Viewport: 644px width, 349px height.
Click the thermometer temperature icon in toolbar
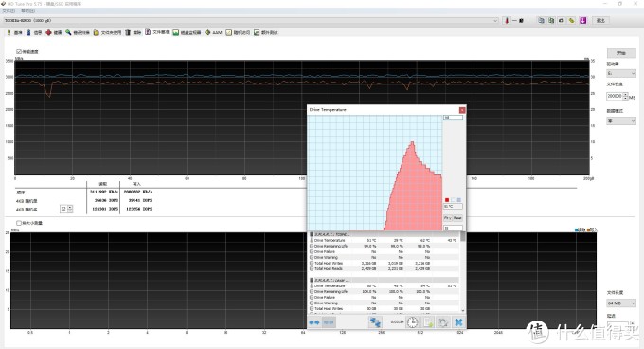[507, 20]
